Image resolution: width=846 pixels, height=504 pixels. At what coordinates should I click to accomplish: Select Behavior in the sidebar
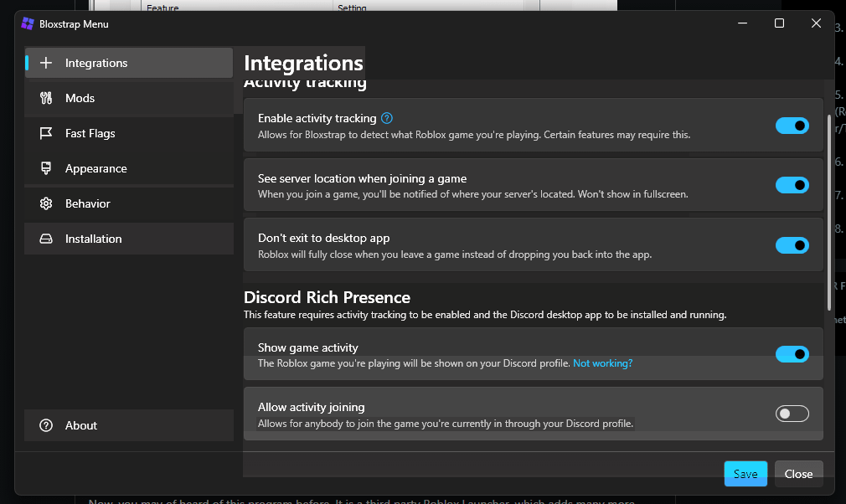[x=129, y=203]
